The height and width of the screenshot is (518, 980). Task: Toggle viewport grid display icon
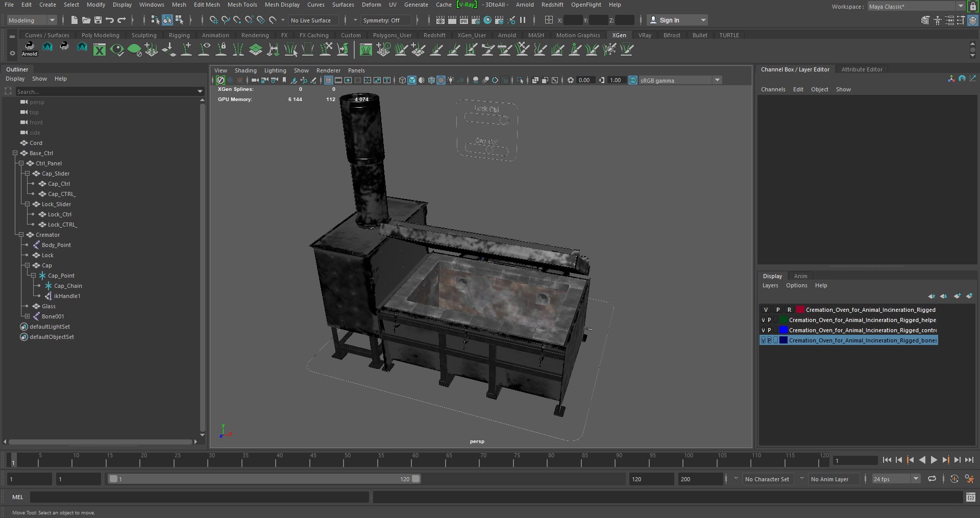(x=329, y=80)
